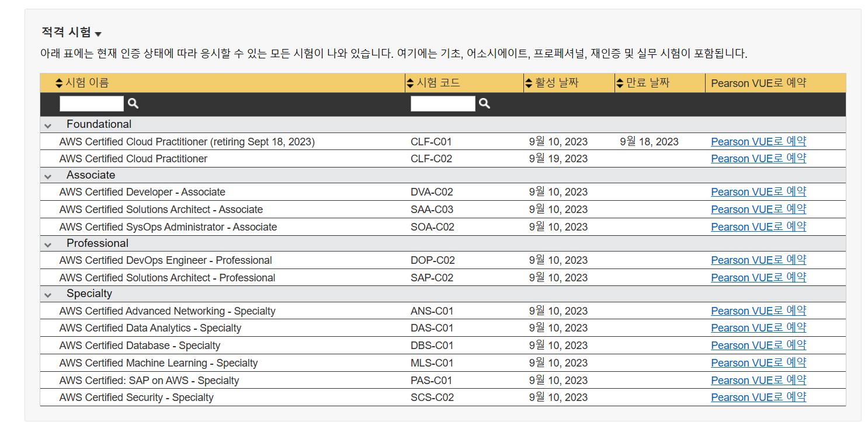Viewport: 868px width, 422px height.
Task: Select the retiring Cloud Practitioner exam name
Action: click(x=187, y=142)
